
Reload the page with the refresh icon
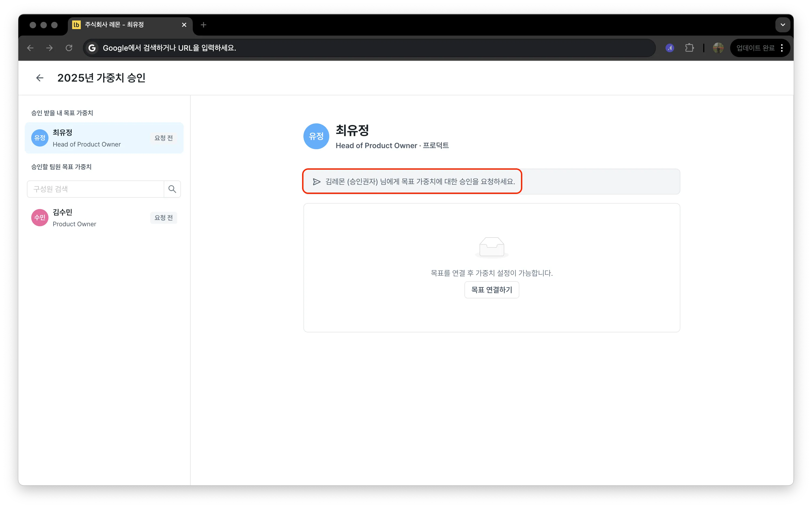69,48
